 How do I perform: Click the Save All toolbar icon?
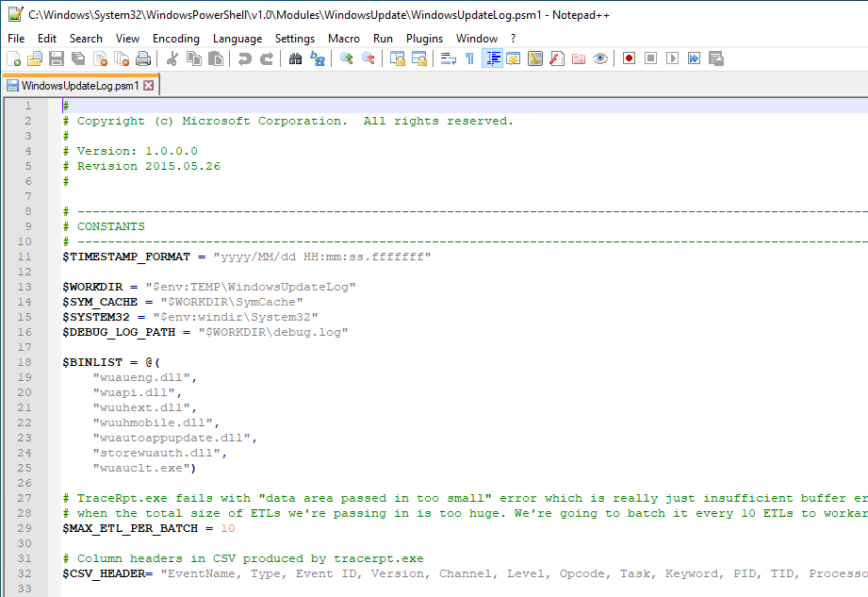coord(78,58)
